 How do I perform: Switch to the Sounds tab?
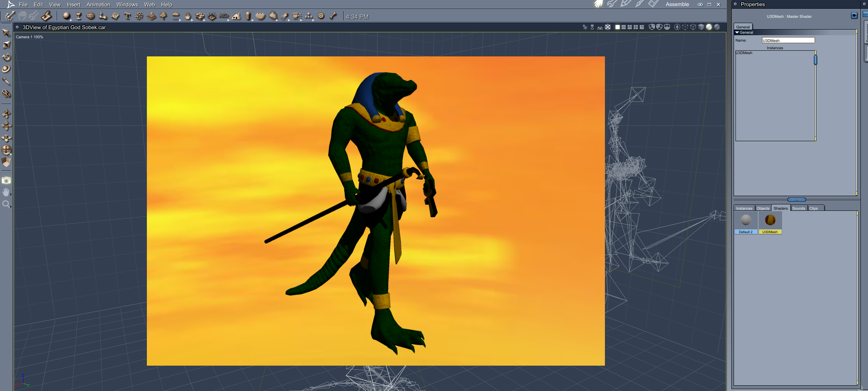pyautogui.click(x=799, y=208)
